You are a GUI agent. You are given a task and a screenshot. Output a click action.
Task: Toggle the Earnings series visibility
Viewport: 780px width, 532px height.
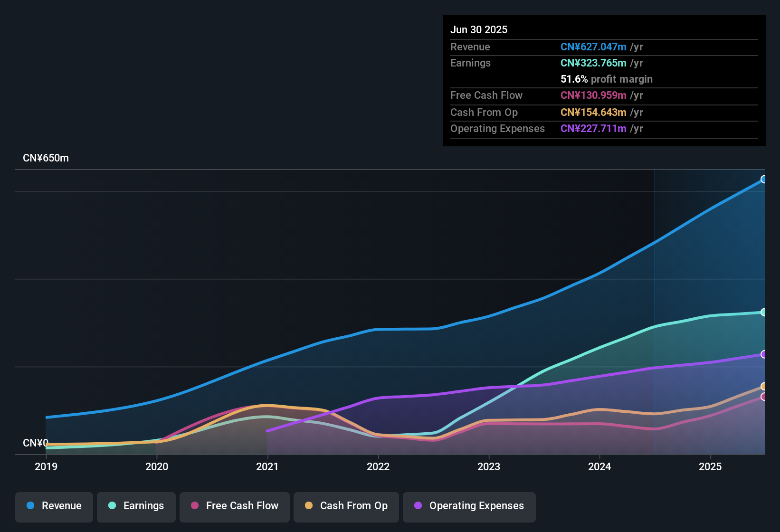tap(136, 506)
